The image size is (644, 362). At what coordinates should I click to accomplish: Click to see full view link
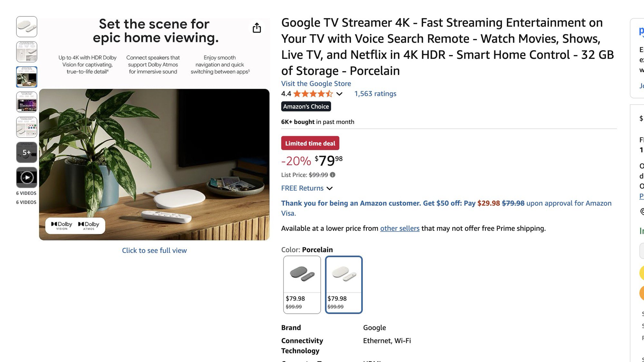tap(154, 250)
